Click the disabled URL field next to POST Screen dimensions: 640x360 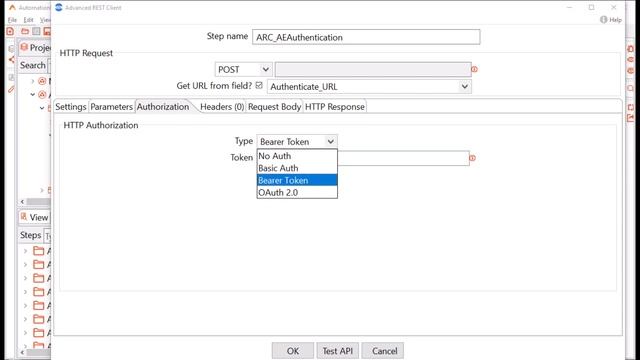[x=373, y=69]
